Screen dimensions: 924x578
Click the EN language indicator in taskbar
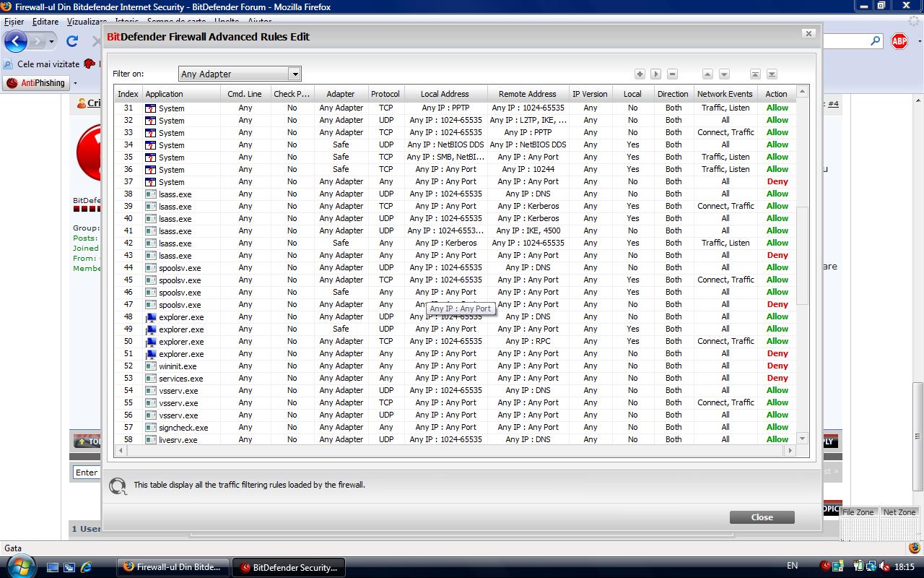(x=792, y=566)
